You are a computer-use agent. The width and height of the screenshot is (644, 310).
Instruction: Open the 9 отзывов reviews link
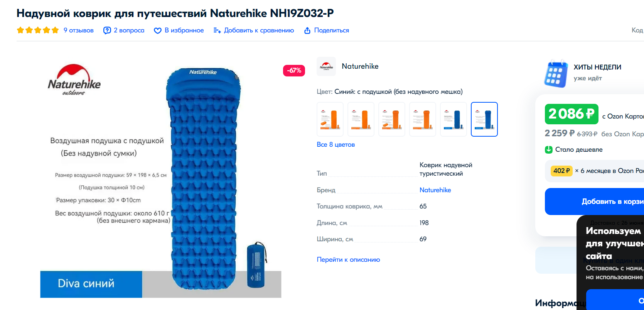[x=79, y=30]
